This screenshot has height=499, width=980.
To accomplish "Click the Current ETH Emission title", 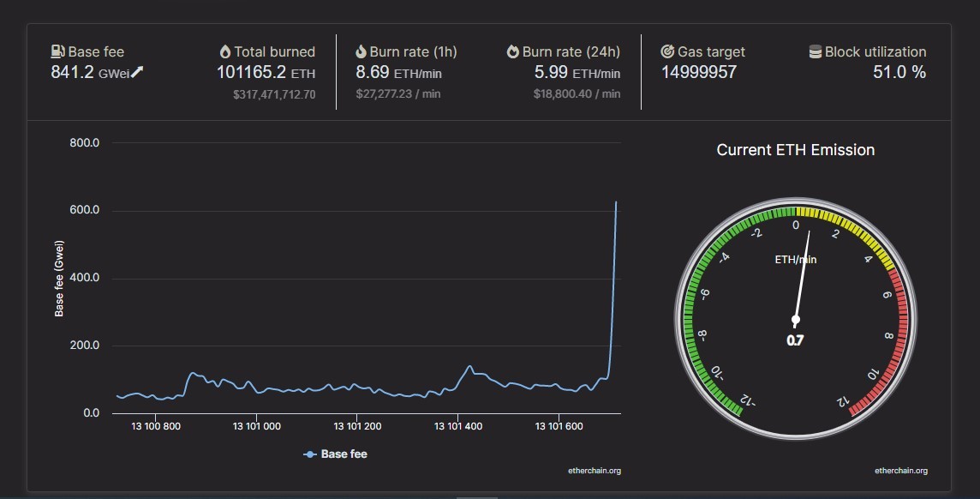I will [796, 150].
